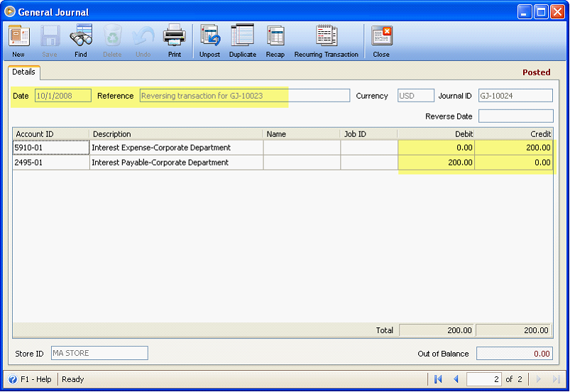Go to the first journal record
Image resolution: width=570 pixels, height=392 pixels.
click(x=438, y=379)
